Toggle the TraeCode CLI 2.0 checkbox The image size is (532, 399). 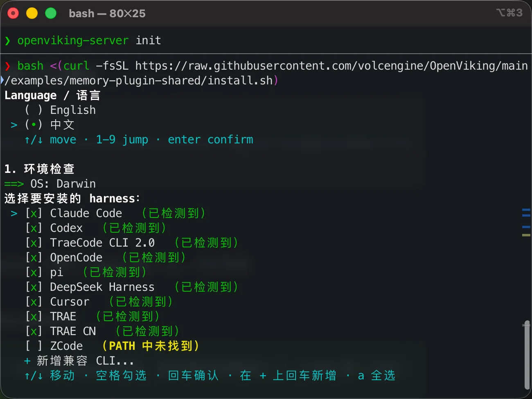point(34,243)
